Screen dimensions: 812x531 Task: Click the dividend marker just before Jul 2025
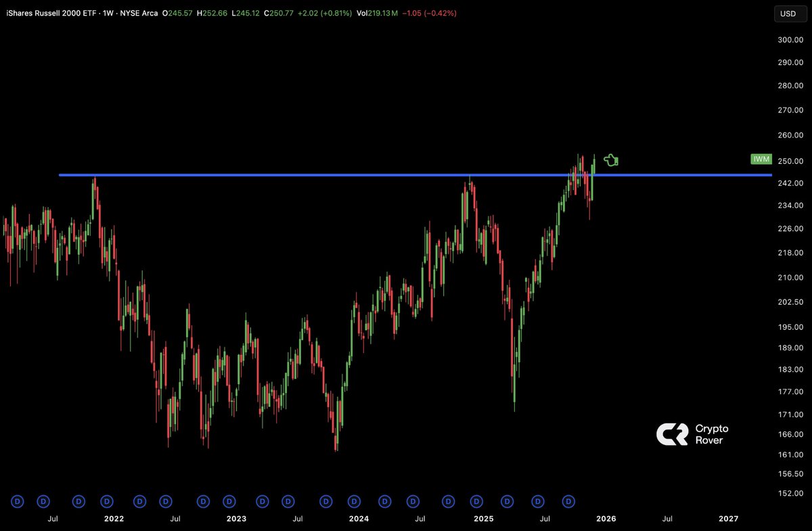[538, 501]
